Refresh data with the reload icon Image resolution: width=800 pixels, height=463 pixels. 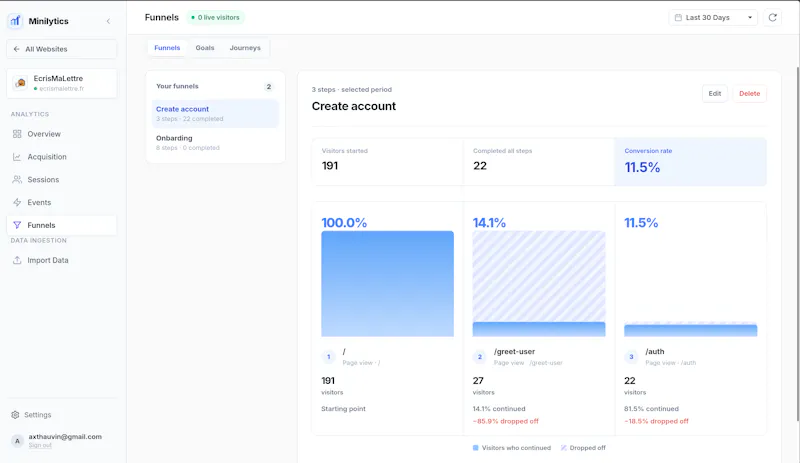coord(772,17)
